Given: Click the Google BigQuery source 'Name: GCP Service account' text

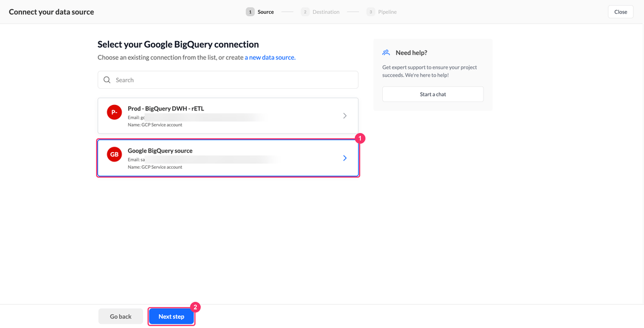Looking at the screenshot, I should pyautogui.click(x=155, y=167).
